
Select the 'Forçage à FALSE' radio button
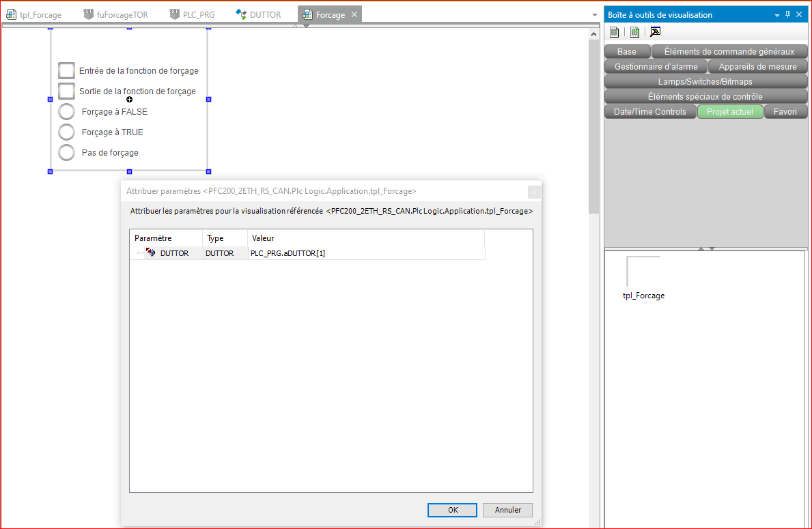(66, 112)
